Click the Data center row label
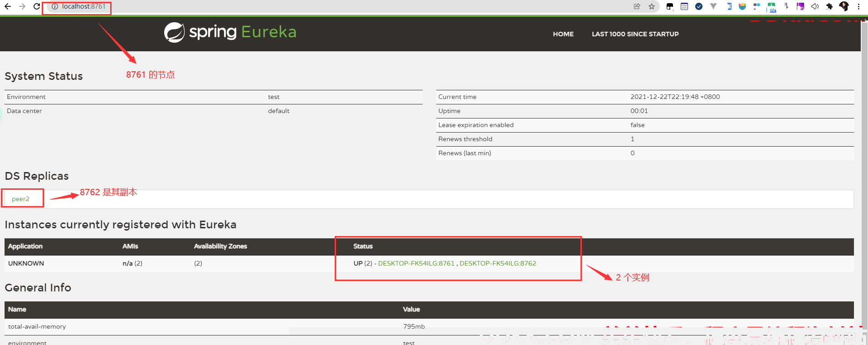This screenshot has height=345, width=868. click(24, 111)
